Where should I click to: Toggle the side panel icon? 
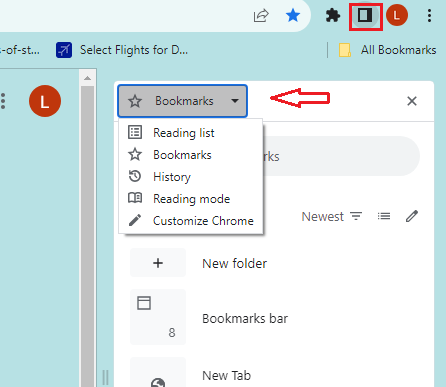tap(365, 15)
